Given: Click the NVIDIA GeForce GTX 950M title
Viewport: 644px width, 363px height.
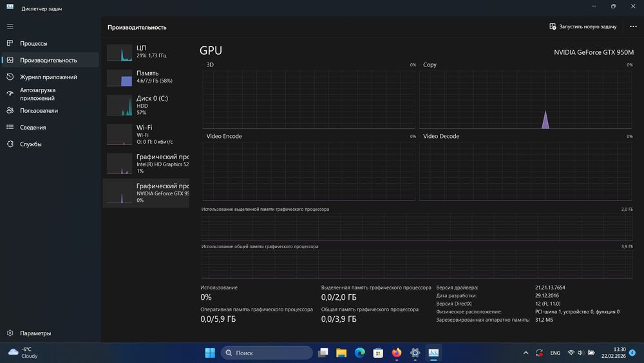Looking at the screenshot, I should [x=594, y=52].
